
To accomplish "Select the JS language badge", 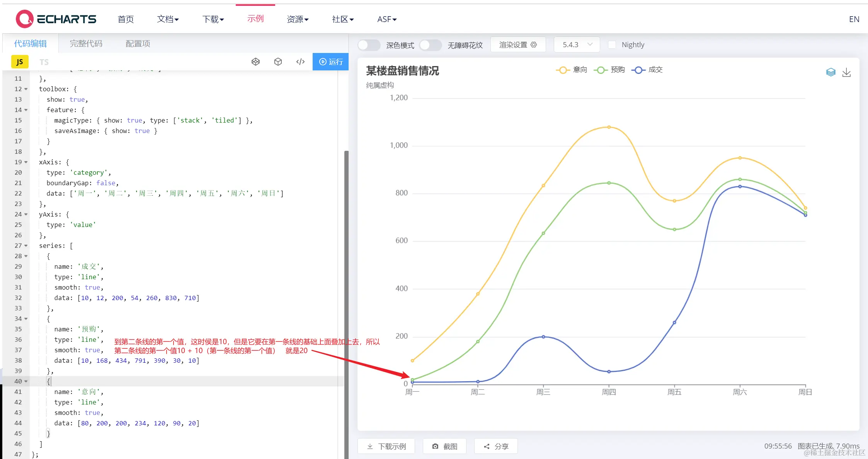I will tap(20, 62).
